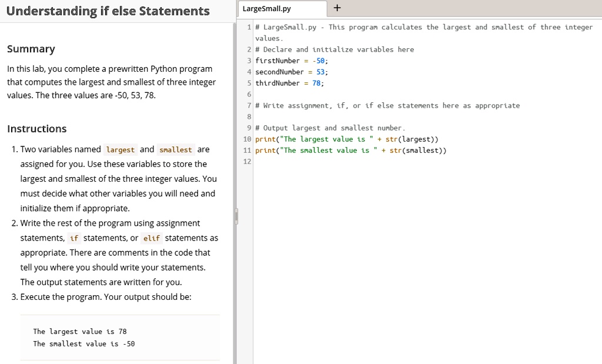Click the expected output sample block
Image resolution: width=602 pixels, height=364 pixels.
(x=120, y=338)
